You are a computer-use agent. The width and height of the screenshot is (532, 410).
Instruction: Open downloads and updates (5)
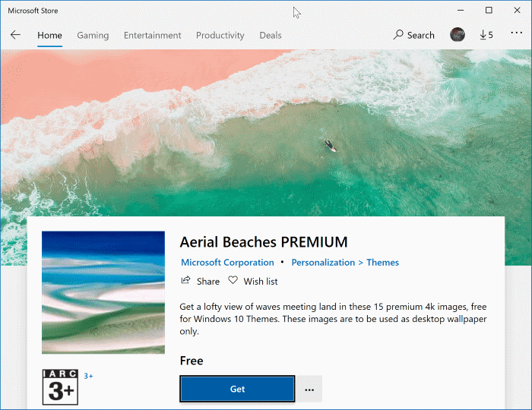[x=486, y=35]
